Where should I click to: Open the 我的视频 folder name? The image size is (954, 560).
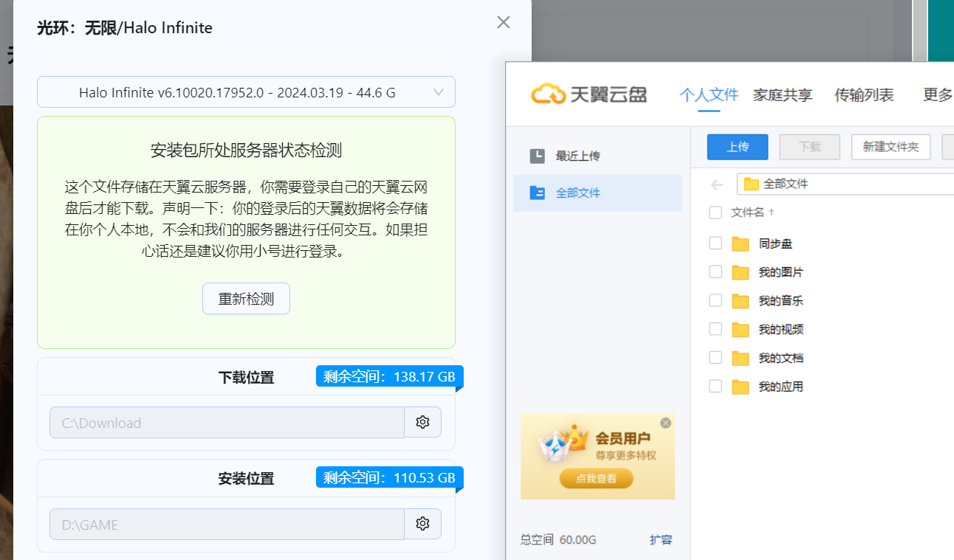[x=780, y=329]
